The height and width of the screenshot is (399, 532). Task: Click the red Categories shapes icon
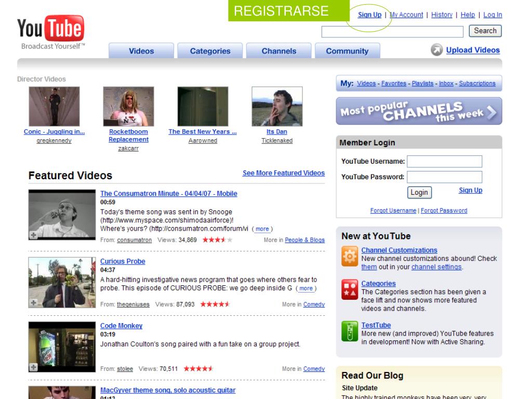[350, 289]
